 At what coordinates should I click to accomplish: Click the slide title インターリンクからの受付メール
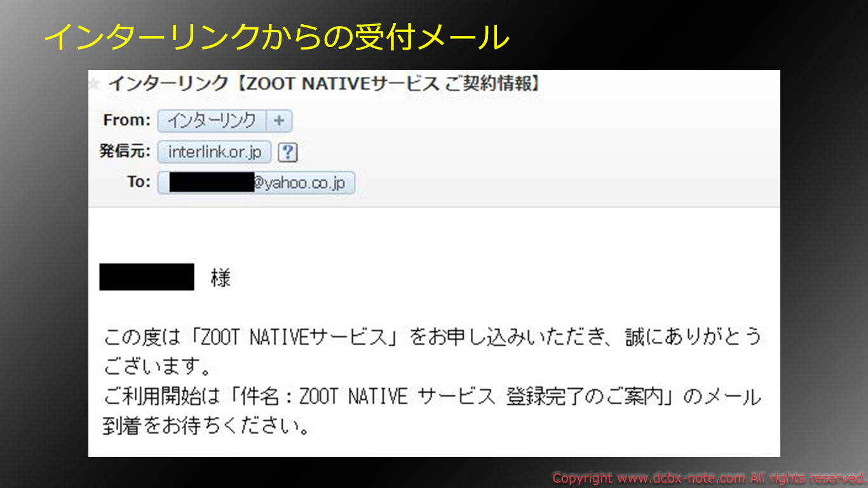(x=276, y=37)
